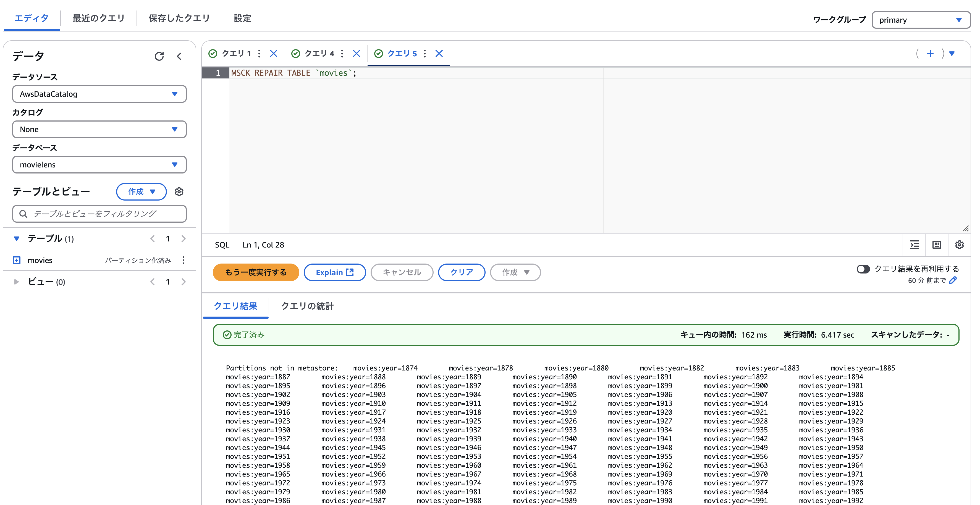
Task: Click the Ln 1, Col 28 indicator
Action: coord(263,245)
